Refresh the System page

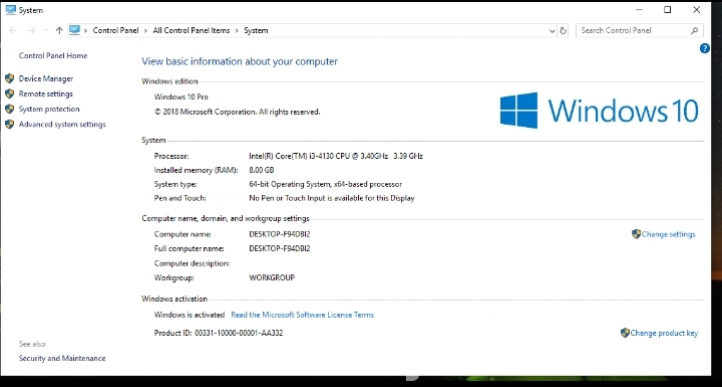click(x=563, y=31)
